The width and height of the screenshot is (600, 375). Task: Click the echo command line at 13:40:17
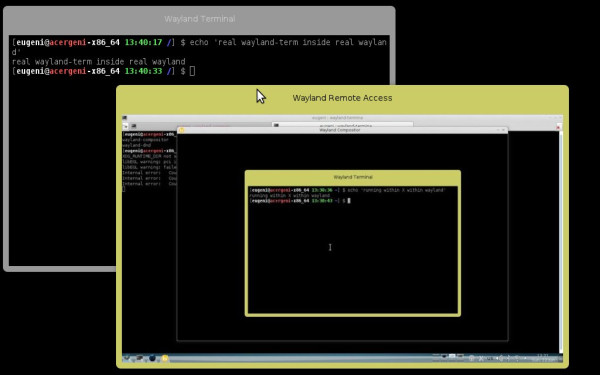[199, 42]
